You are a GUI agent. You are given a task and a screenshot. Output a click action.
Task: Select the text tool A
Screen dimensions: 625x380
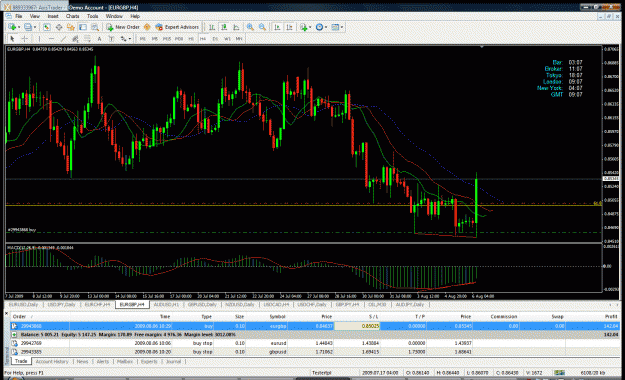[x=99, y=39]
